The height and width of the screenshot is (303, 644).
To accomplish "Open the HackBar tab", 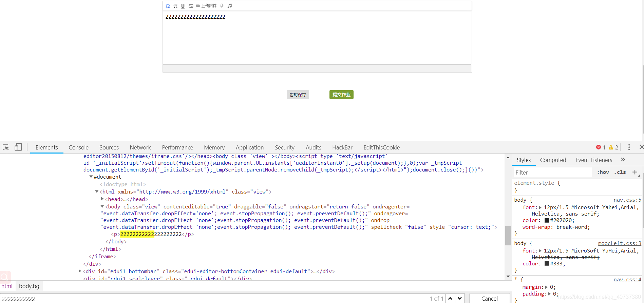I will 342,147.
